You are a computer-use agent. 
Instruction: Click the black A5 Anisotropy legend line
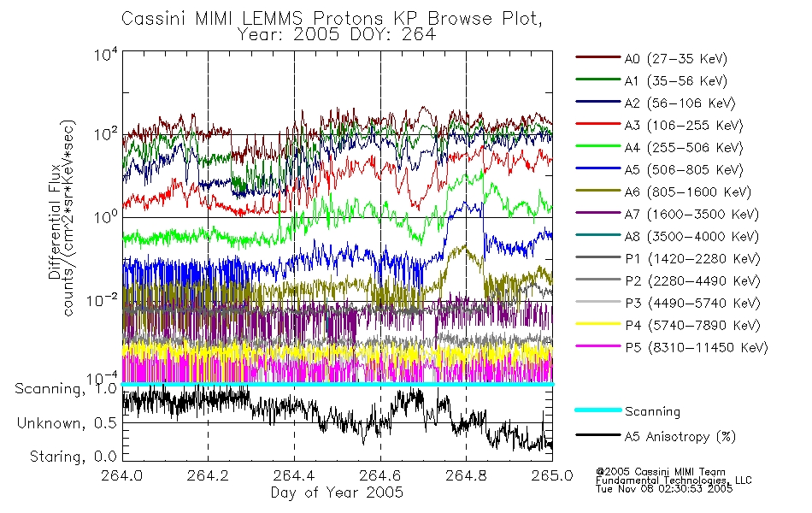click(598, 434)
